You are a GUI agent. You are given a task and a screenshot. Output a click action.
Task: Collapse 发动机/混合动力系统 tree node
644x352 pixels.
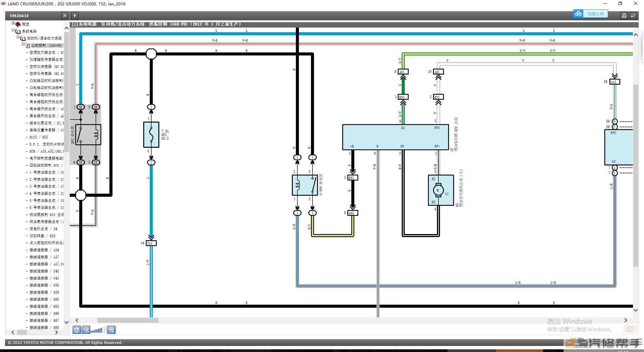[18, 38]
